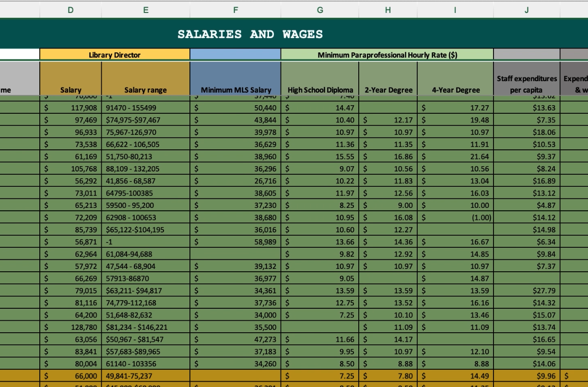Screen dimensions: 588x387
Task: Select salary range $50,967 - $81,547
Action: [146, 339]
